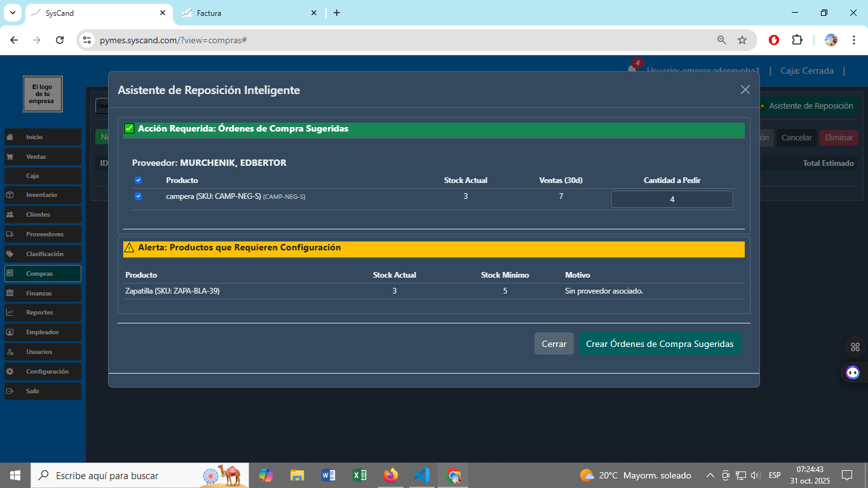Expand the tab search dropdown arrow
This screenshot has width=868, height=488.
pyautogui.click(x=12, y=13)
